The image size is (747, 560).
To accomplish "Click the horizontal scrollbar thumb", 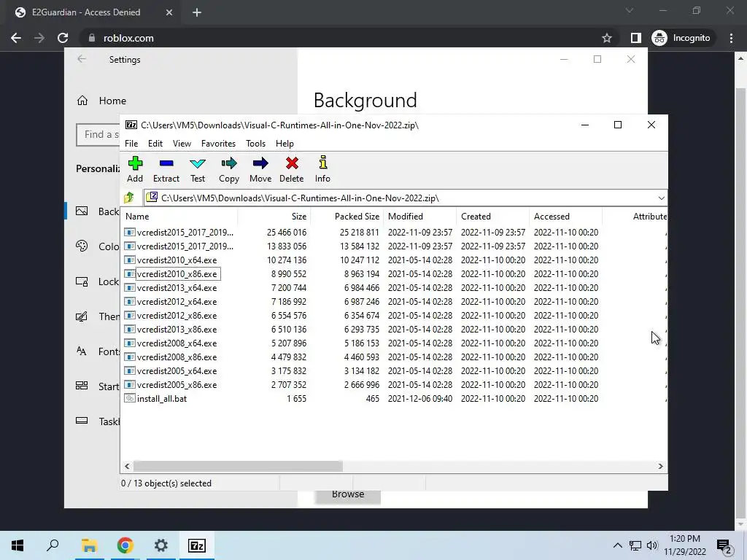I will pyautogui.click(x=238, y=466).
